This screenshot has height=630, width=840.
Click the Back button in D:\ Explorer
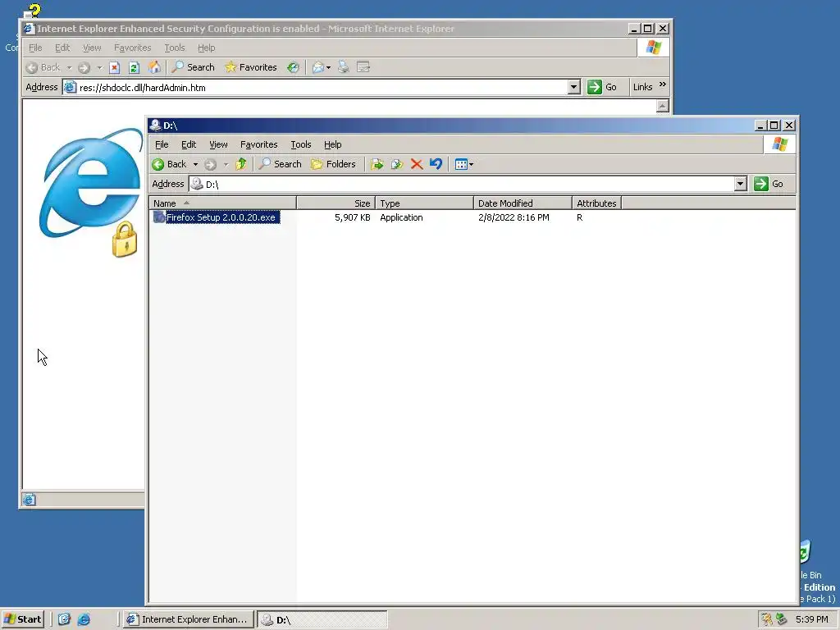169,164
